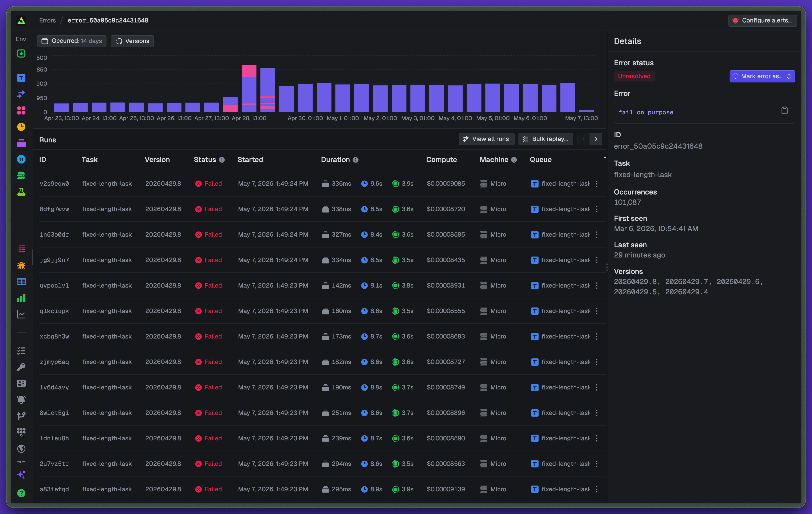
Task: Show the Machine column info tooltip
Action: (514, 160)
